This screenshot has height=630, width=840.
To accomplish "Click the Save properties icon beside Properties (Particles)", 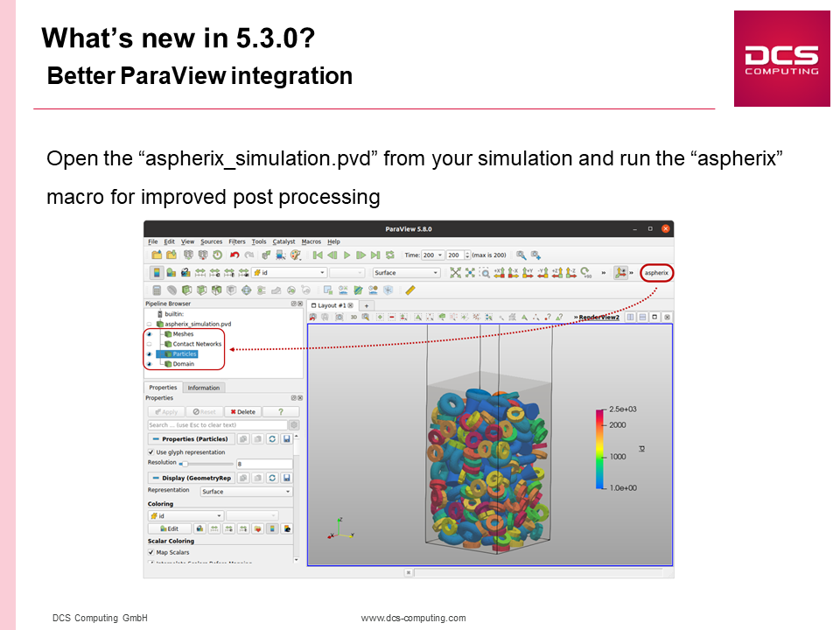I will click(x=287, y=438).
